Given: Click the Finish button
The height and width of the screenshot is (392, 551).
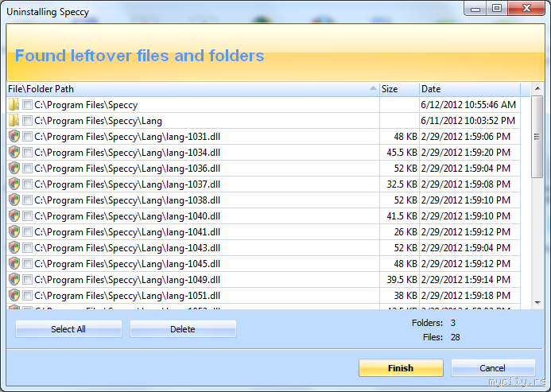Looking at the screenshot, I should (401, 368).
